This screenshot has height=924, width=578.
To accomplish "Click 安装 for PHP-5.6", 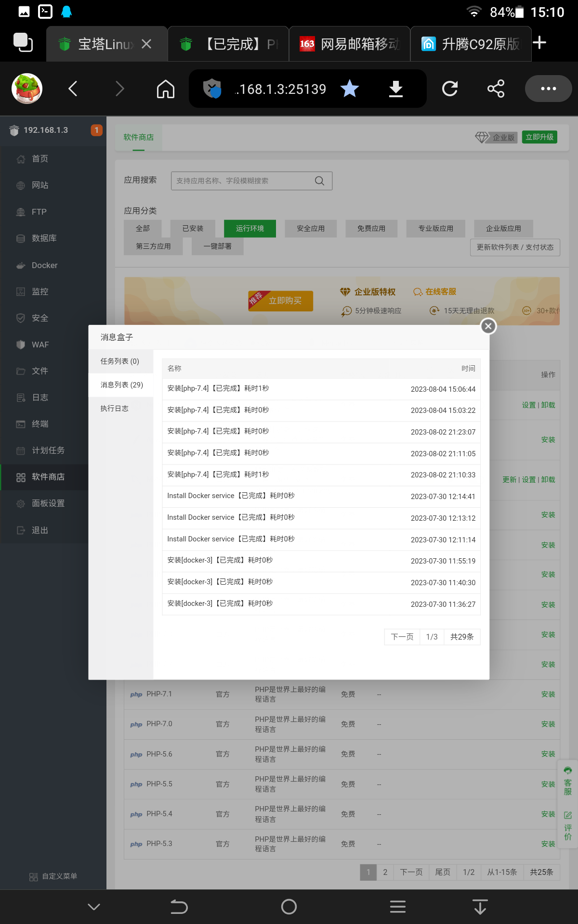I will click(548, 754).
